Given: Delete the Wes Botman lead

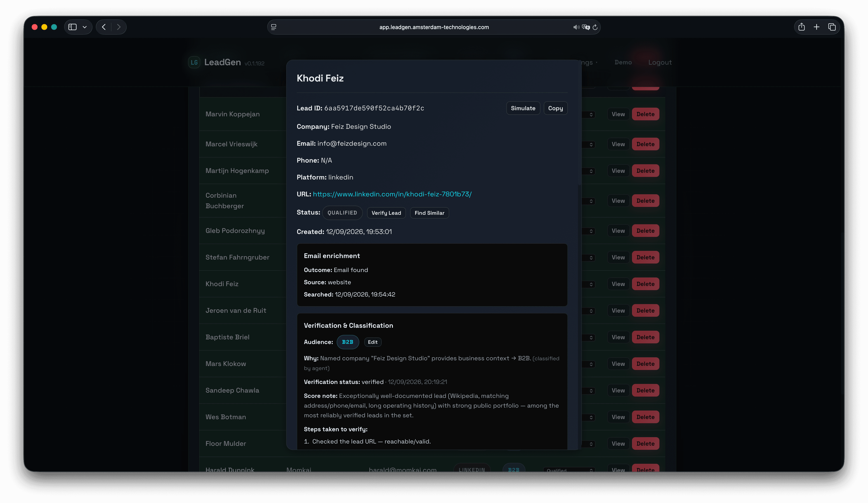Looking at the screenshot, I should pyautogui.click(x=645, y=417).
